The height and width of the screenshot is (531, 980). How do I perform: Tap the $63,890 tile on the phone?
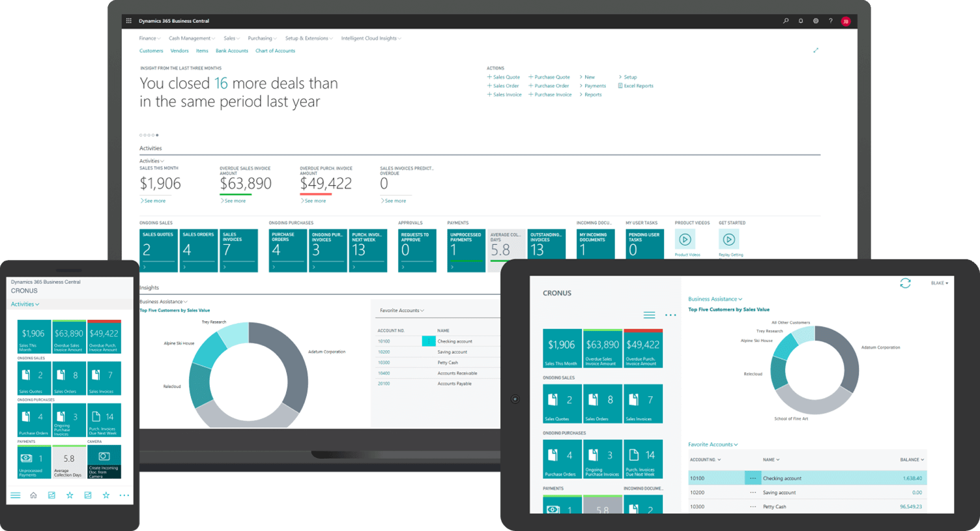coord(68,336)
